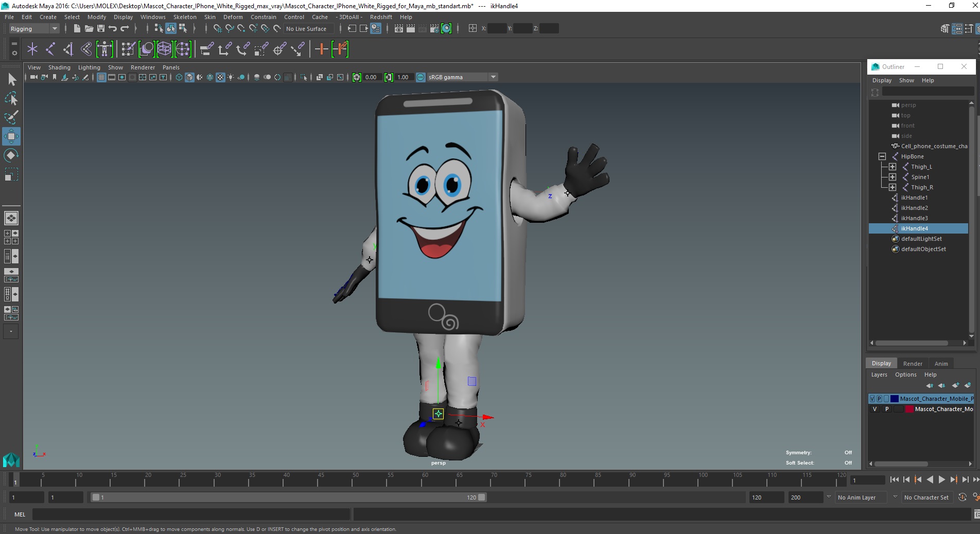Click the red layer color swatch
Image resolution: width=980 pixels, height=534 pixels.
click(x=909, y=409)
